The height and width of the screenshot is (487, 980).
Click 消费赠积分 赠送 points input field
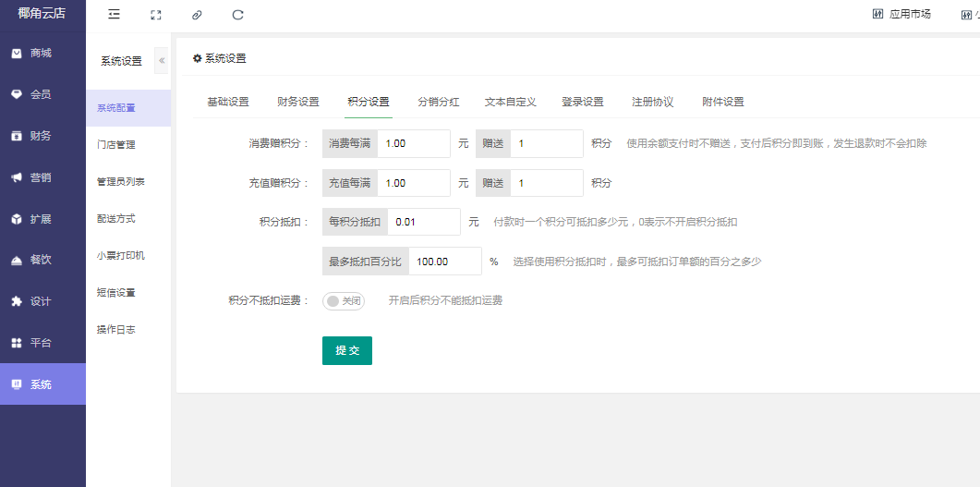coord(547,144)
